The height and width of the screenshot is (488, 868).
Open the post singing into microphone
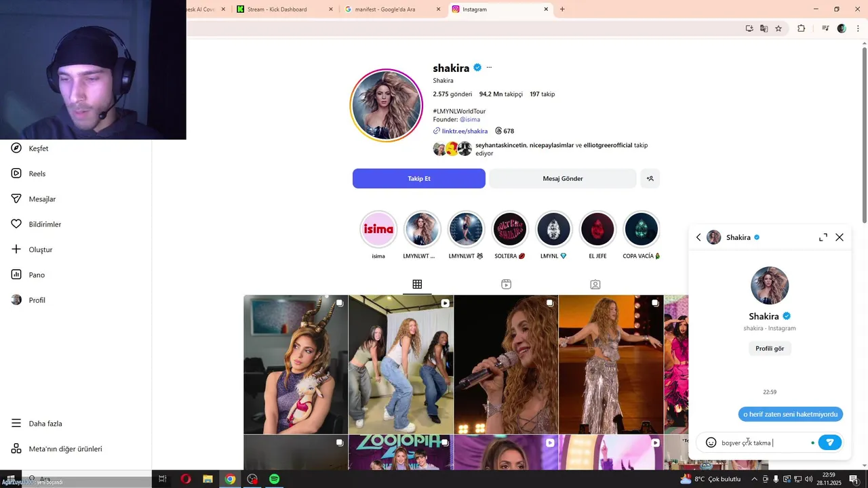(x=506, y=365)
